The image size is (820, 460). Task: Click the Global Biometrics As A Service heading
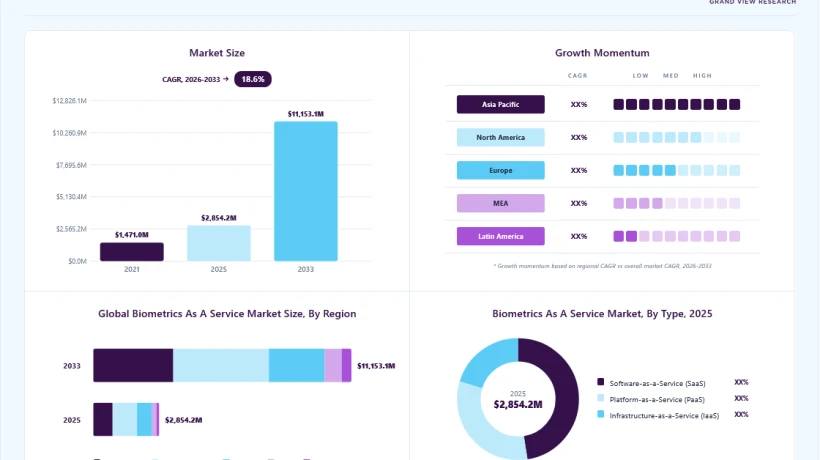pyautogui.click(x=227, y=314)
